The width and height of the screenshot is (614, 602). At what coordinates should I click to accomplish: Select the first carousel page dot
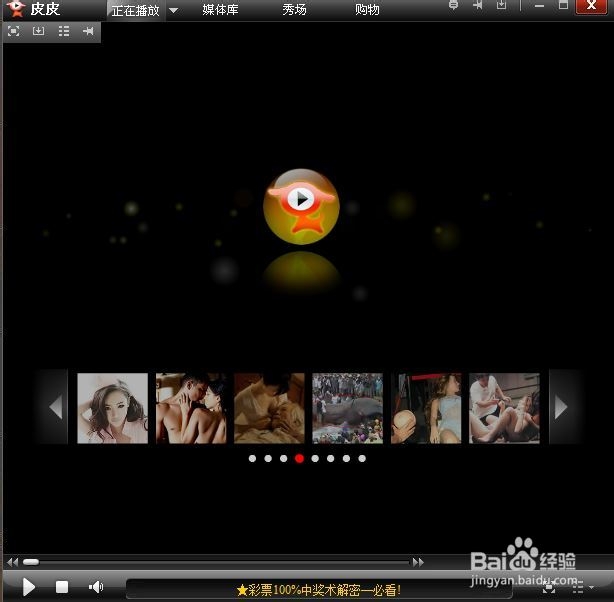point(253,458)
